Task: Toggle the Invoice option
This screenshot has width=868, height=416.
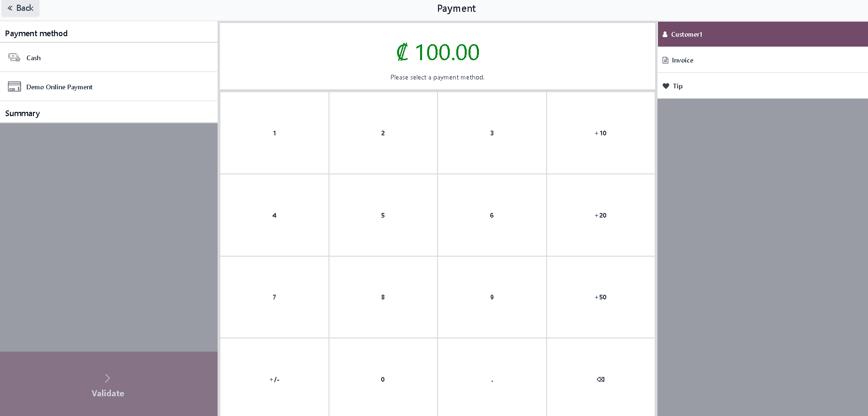Action: [x=763, y=60]
